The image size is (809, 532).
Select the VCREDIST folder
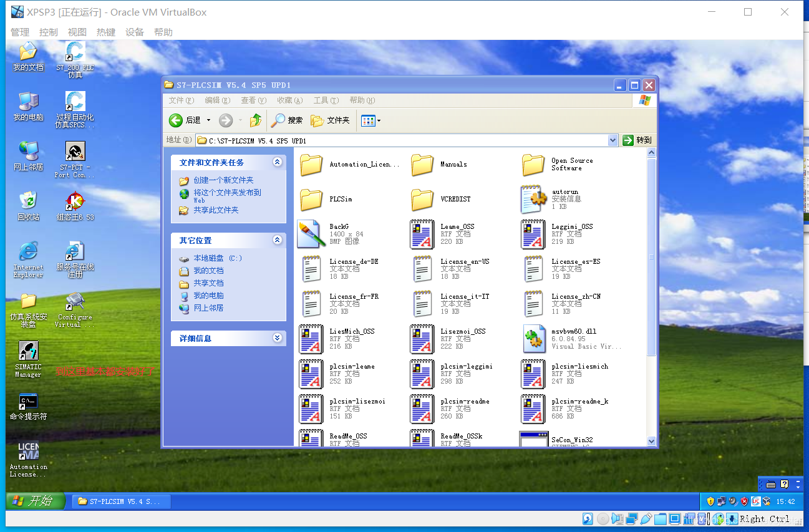[440, 199]
